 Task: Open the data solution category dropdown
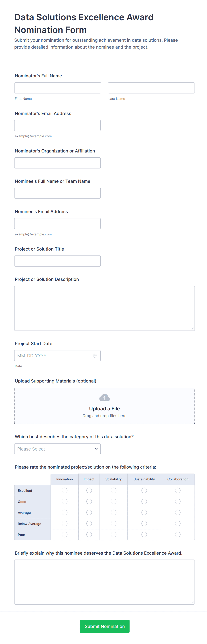57,449
